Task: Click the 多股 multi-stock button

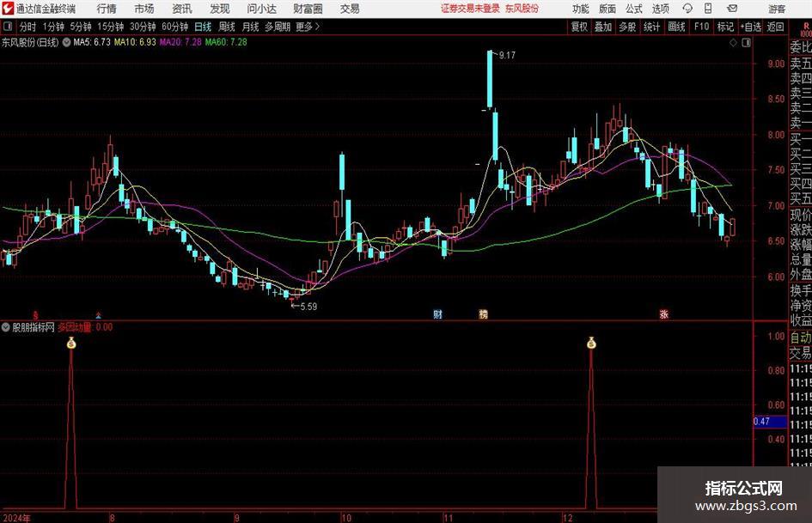Action: click(x=627, y=27)
